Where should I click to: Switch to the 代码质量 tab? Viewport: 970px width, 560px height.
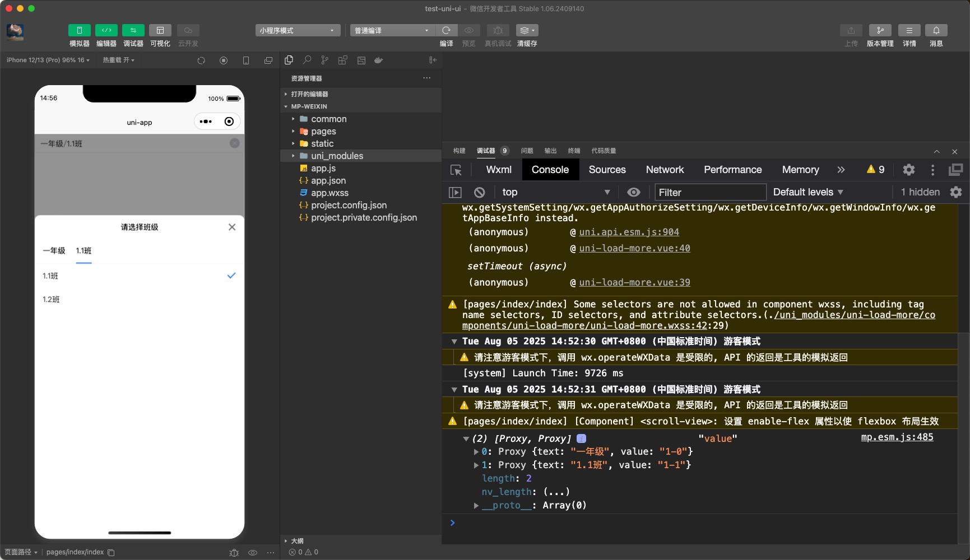pos(604,151)
